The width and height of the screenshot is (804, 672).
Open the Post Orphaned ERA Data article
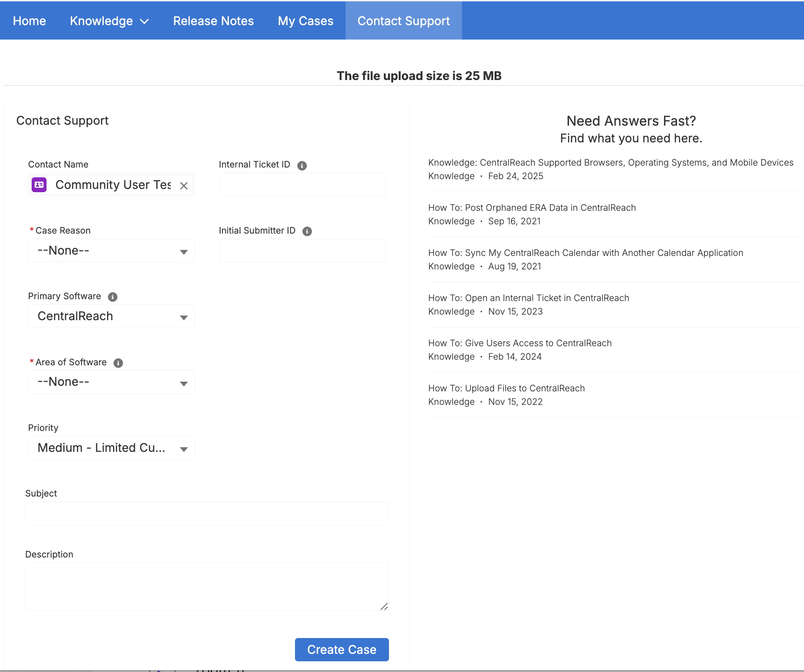[x=532, y=208]
